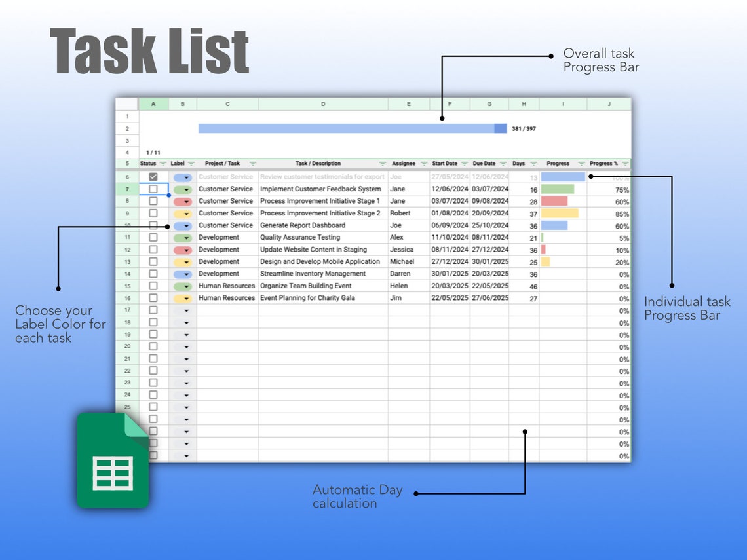Viewport: 747px width, 560px height.
Task: Check status box for Streamline Inventory Management
Action: 153,274
